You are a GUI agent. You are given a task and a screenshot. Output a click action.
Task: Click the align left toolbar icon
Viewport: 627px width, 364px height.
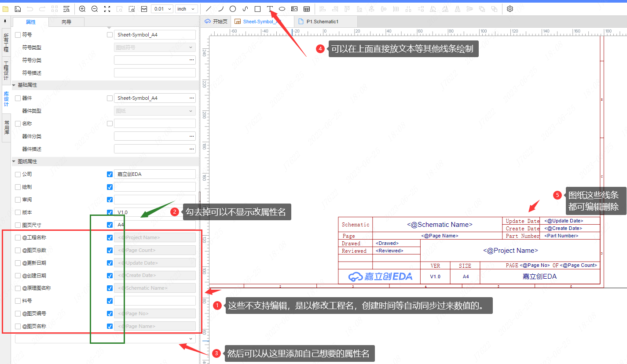tap(323, 8)
